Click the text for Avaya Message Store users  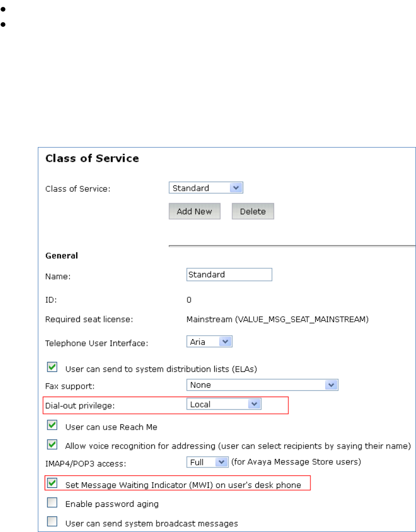296,462
